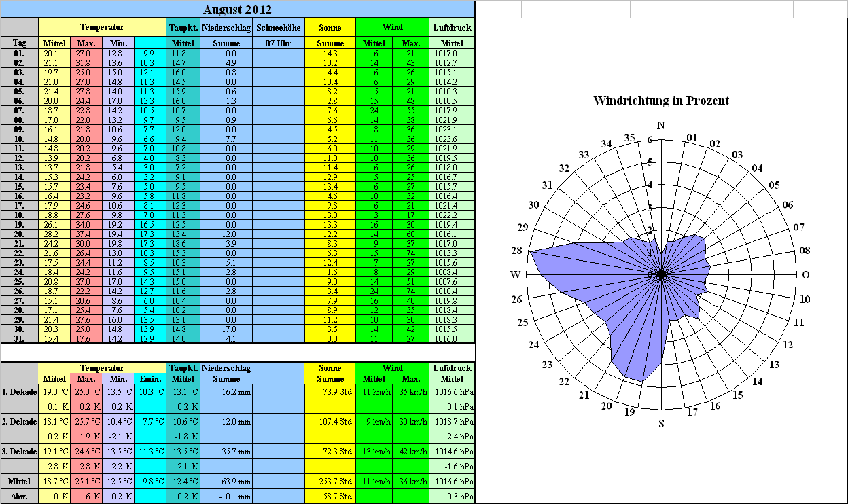
Task: Select the '-2.1 K' deviation cell
Action: pyautogui.click(x=118, y=436)
